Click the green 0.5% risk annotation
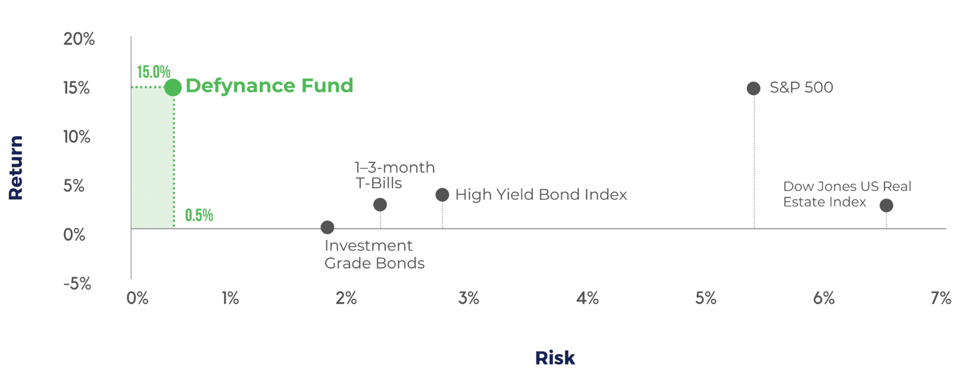 coord(199,215)
